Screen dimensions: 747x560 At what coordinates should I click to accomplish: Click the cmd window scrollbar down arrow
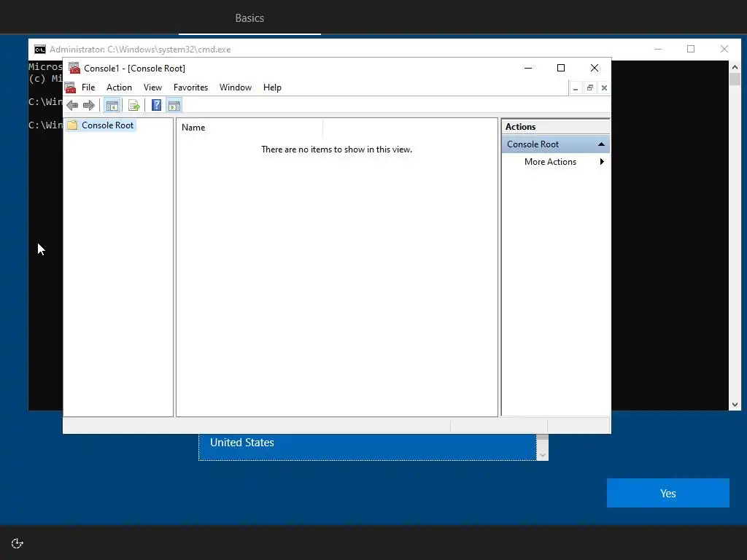pos(735,405)
